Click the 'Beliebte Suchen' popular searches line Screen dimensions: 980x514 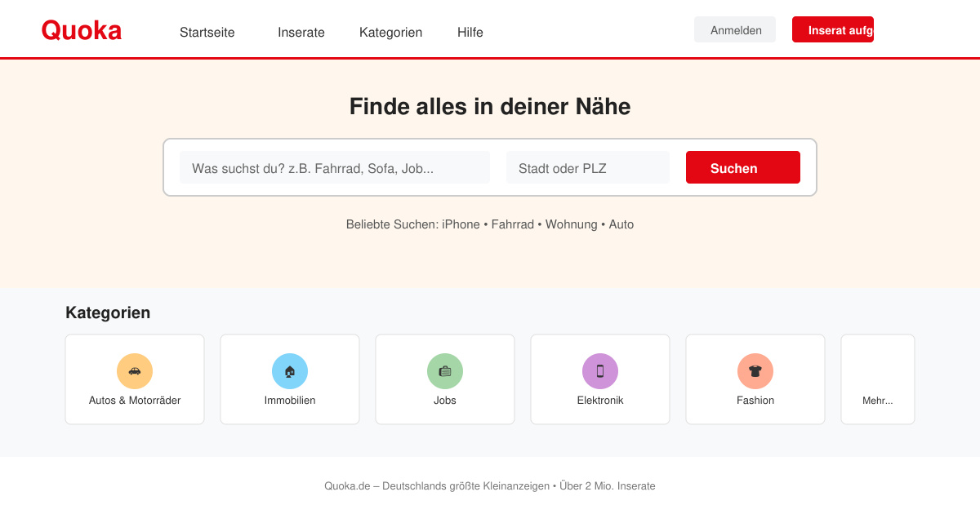click(x=490, y=224)
